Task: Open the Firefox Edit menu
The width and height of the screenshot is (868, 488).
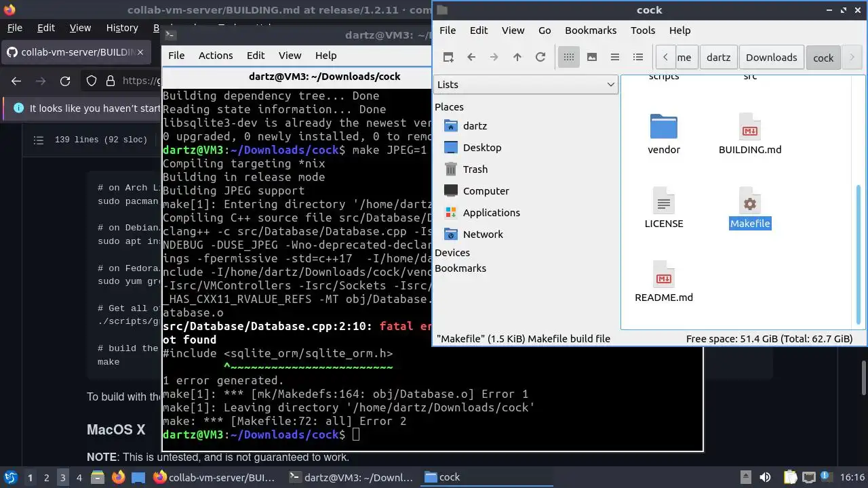Action: click(46, 28)
